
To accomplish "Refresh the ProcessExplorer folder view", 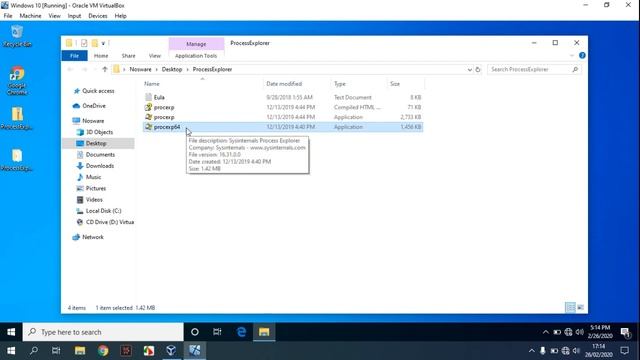I will click(478, 69).
